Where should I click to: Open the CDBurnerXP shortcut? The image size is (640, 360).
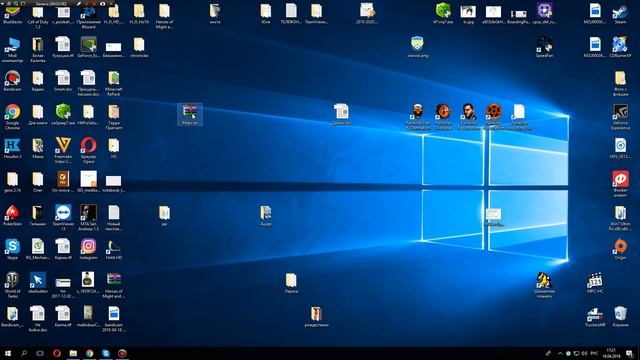pyautogui.click(x=620, y=47)
